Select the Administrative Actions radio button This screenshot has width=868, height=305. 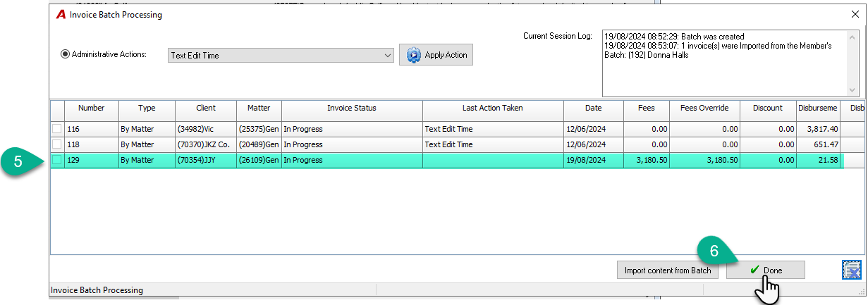(x=66, y=54)
